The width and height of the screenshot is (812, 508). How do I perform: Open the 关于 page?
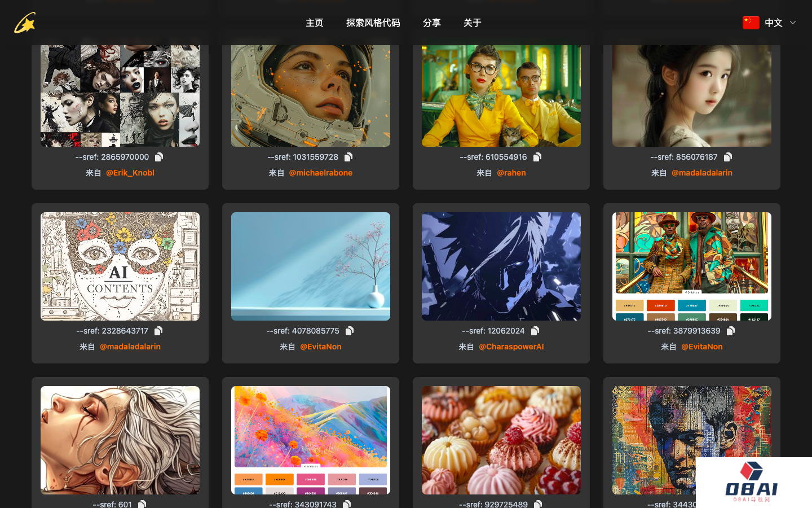pyautogui.click(x=472, y=23)
